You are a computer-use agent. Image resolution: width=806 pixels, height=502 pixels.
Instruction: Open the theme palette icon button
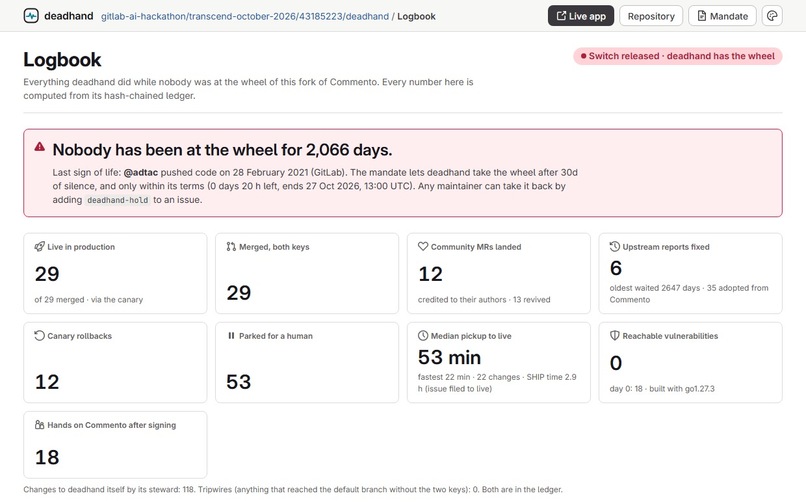772,16
